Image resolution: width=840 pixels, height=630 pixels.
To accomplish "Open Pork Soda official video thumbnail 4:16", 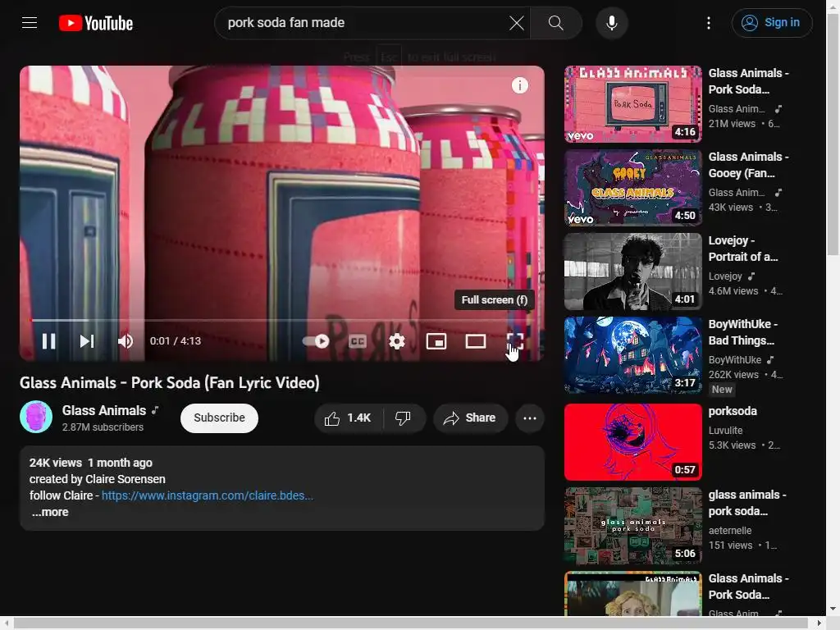I will 632,104.
